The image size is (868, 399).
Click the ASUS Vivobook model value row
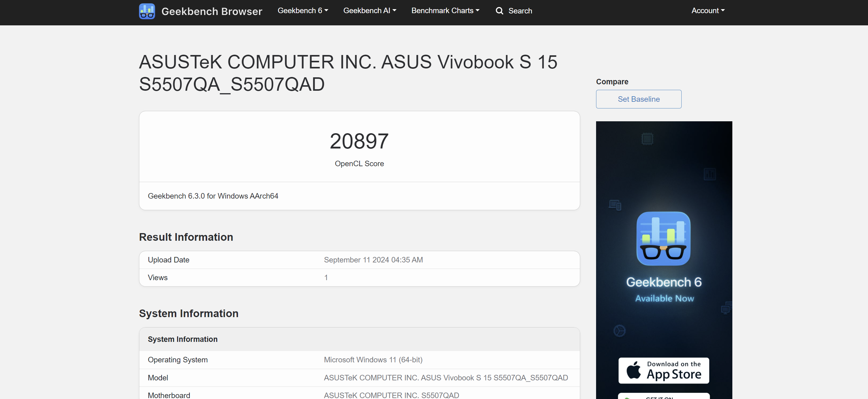[x=445, y=378]
